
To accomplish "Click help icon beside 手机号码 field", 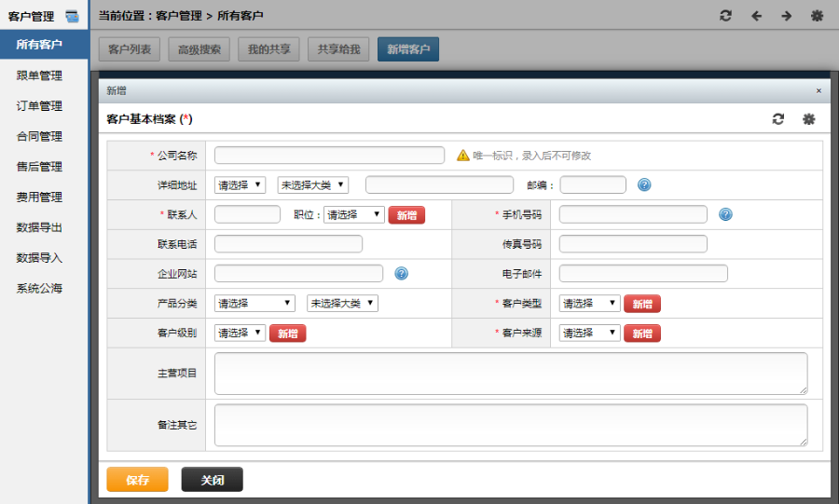I will pos(725,214).
